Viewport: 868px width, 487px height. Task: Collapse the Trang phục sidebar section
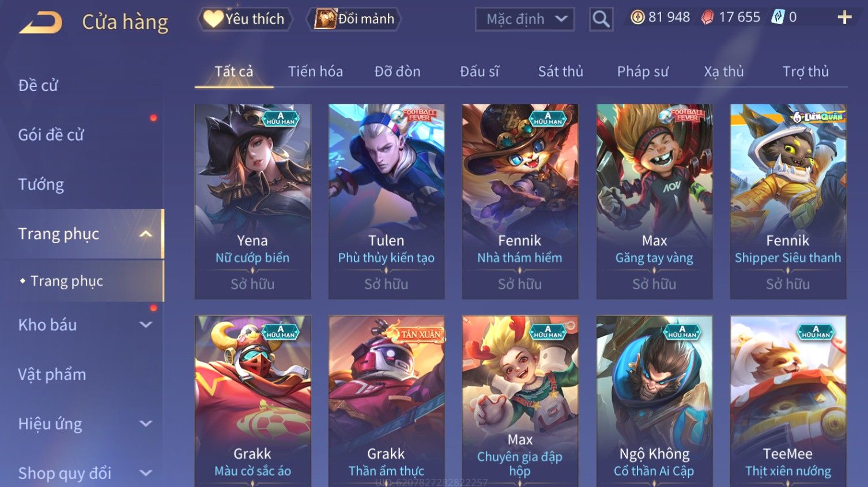146,234
